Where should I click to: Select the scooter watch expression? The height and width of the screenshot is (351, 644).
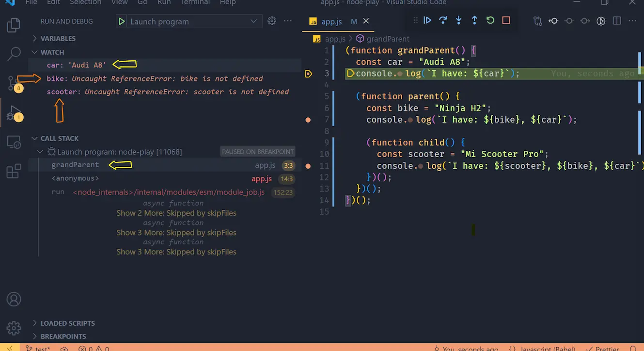click(165, 92)
